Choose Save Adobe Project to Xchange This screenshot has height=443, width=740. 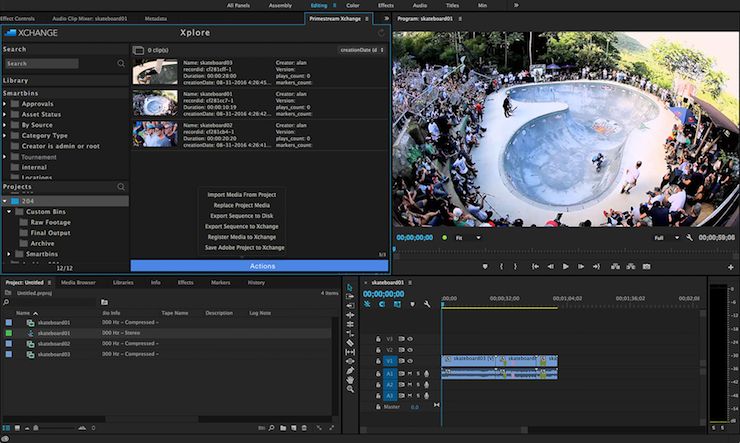coord(244,247)
